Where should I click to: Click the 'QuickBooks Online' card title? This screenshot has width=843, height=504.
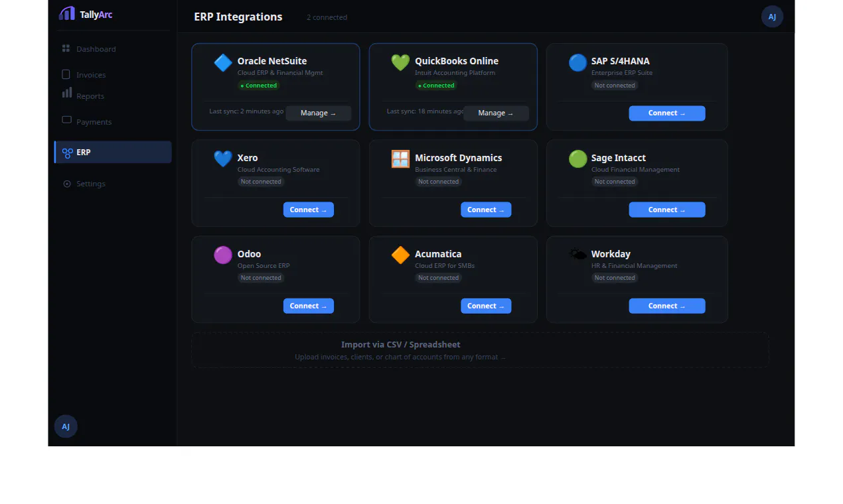(x=457, y=61)
